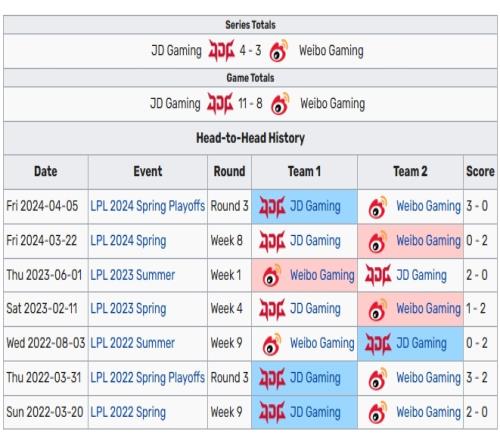
Task: Click the Score column header
Action: (480, 171)
